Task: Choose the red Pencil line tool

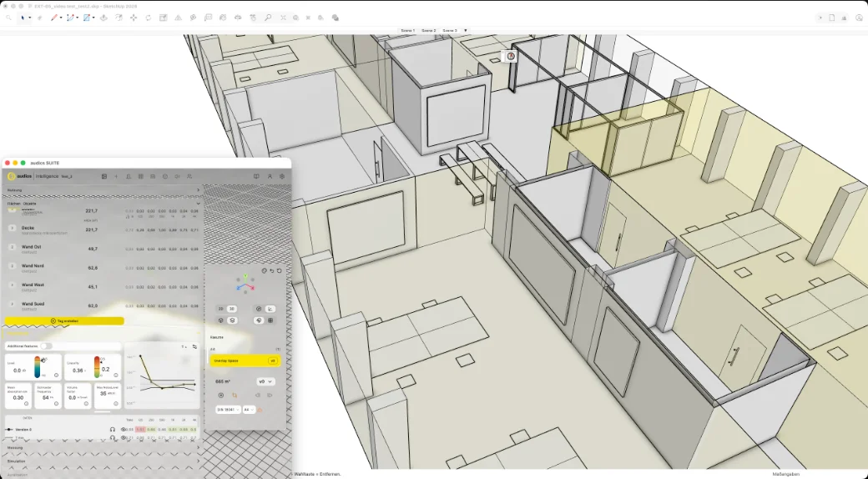Action: click(53, 18)
